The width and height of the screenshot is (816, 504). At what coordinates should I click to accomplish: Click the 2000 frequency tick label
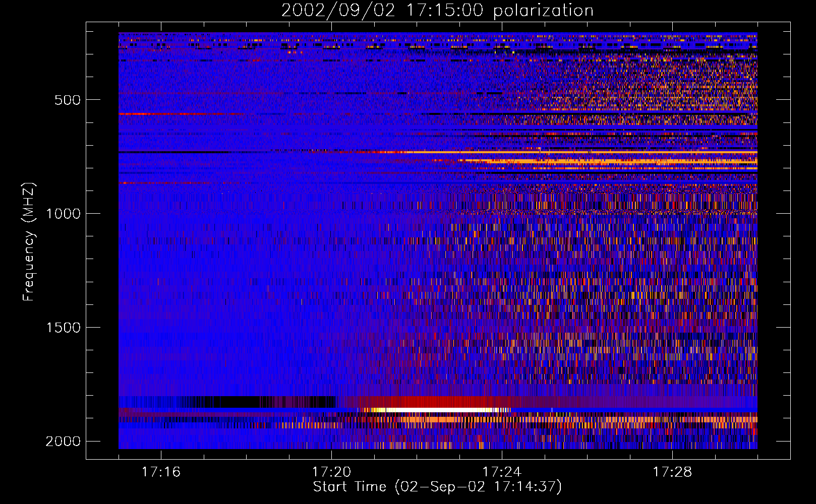pos(63,442)
